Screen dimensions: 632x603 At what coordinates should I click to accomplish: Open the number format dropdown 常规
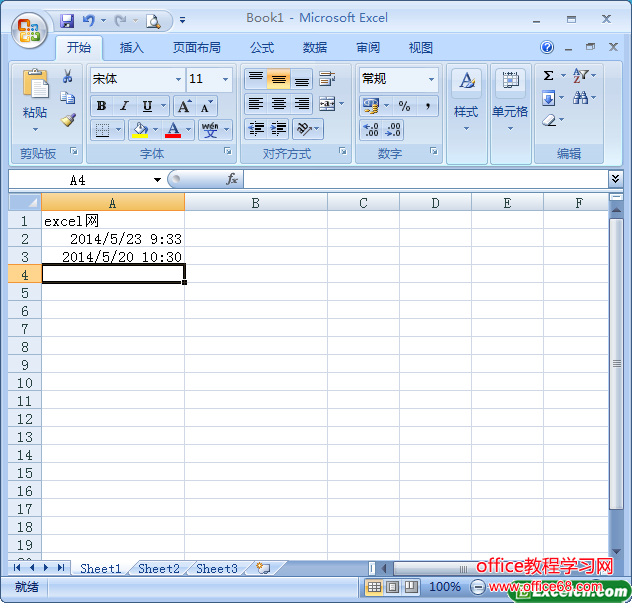click(431, 79)
